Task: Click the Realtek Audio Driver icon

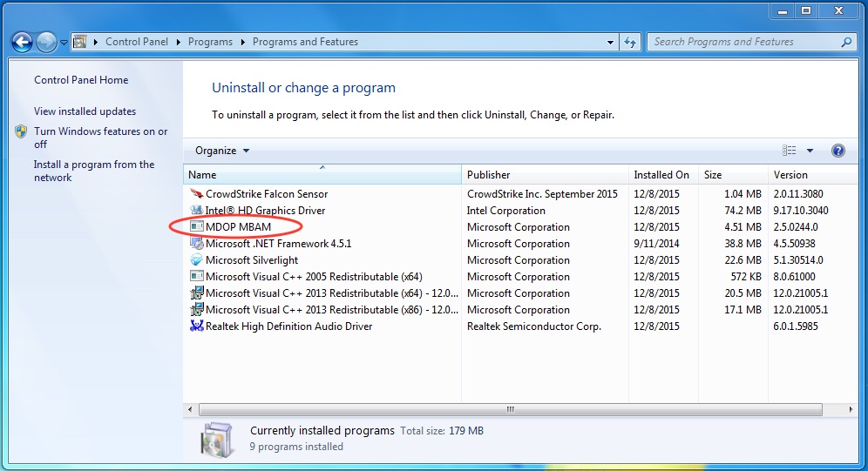Action: click(196, 326)
